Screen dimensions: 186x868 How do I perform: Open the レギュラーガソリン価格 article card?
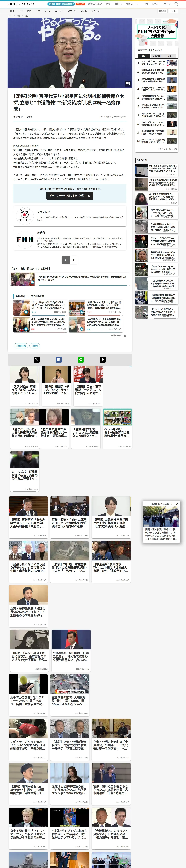coord(28,740)
